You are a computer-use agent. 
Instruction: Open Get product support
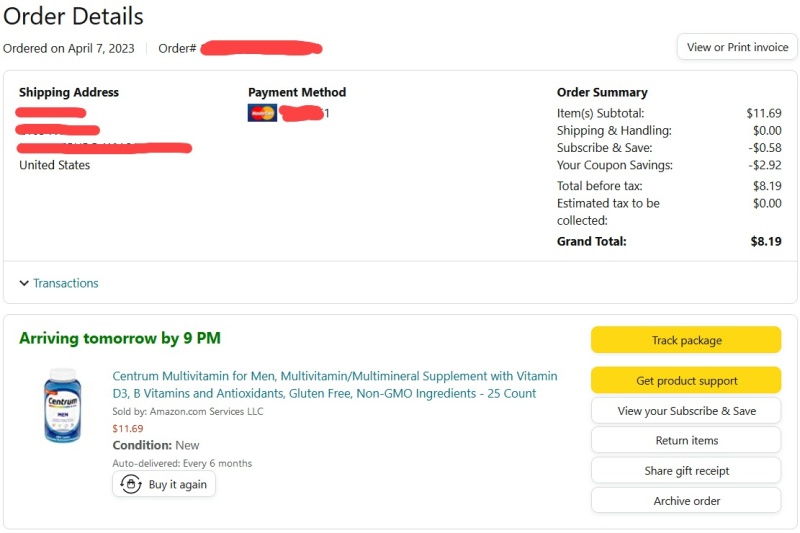[686, 380]
